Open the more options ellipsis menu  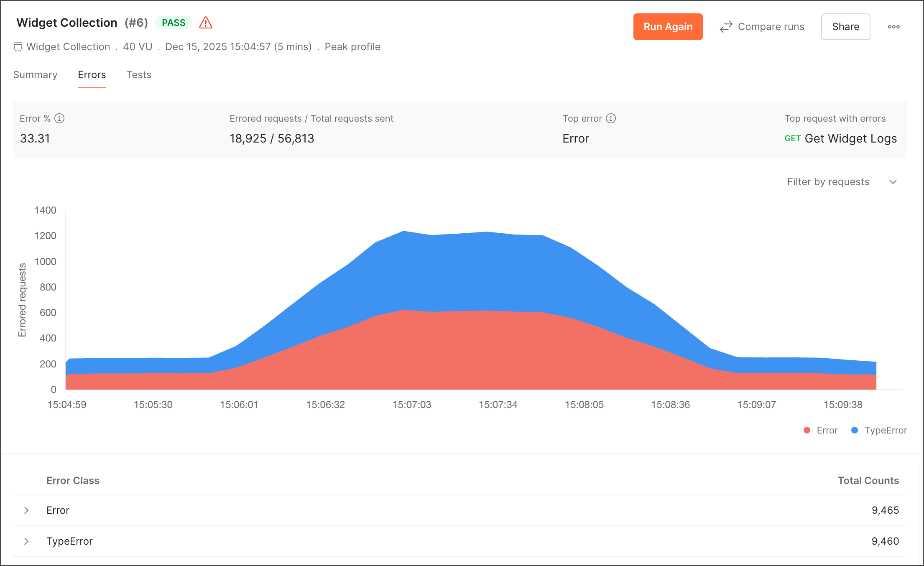point(893,26)
